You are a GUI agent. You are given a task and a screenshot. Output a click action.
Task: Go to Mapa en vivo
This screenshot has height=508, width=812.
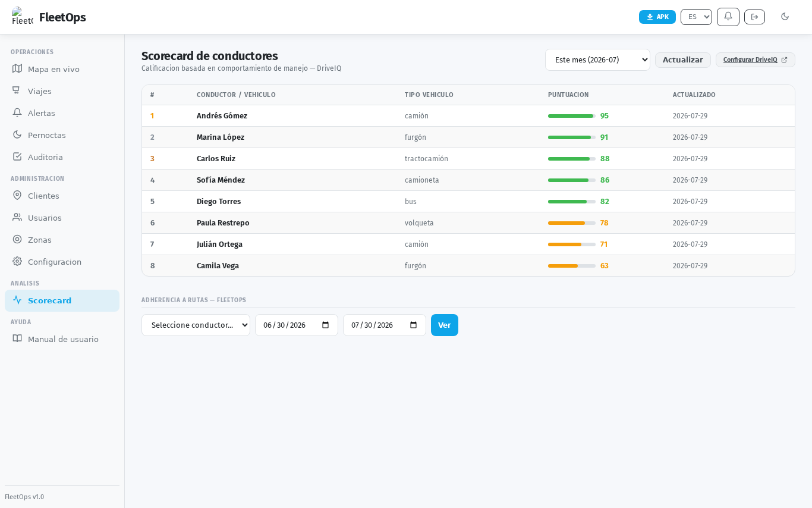tap(62, 68)
